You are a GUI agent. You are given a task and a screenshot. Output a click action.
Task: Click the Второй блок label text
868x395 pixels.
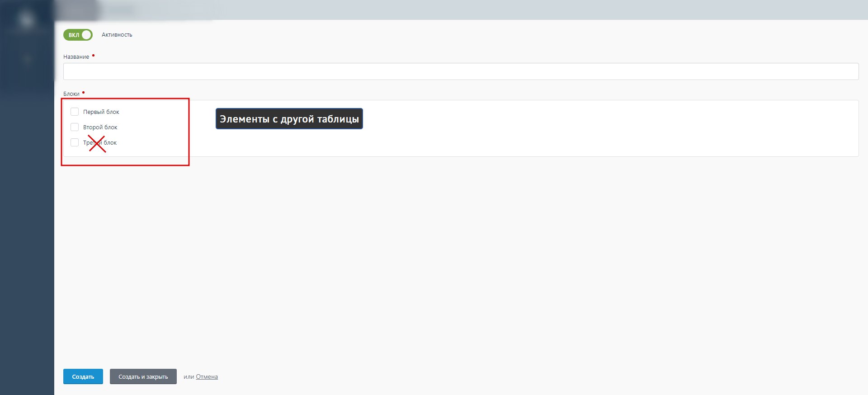[x=100, y=127]
